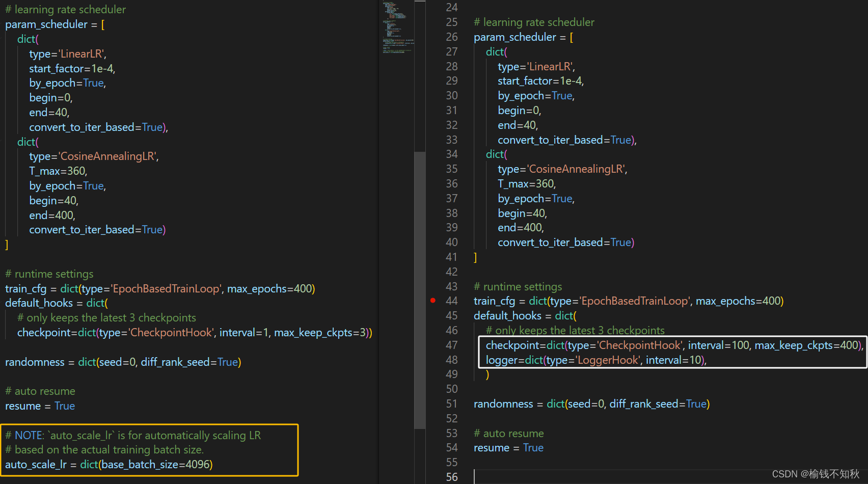The height and width of the screenshot is (484, 868).
Task: Click 'type='CosineAnnealingLR'' in the right editor
Action: click(561, 169)
